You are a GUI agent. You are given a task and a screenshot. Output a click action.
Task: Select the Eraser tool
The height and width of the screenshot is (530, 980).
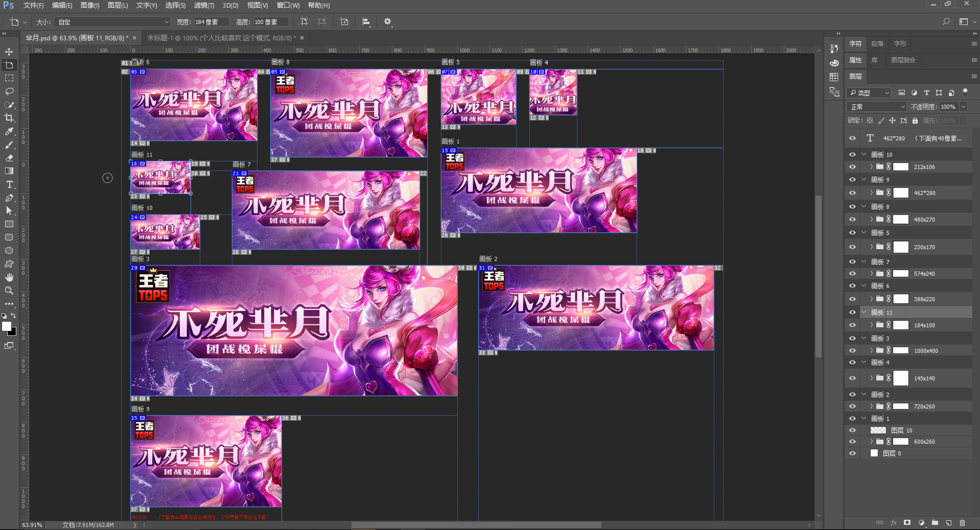pyautogui.click(x=9, y=158)
